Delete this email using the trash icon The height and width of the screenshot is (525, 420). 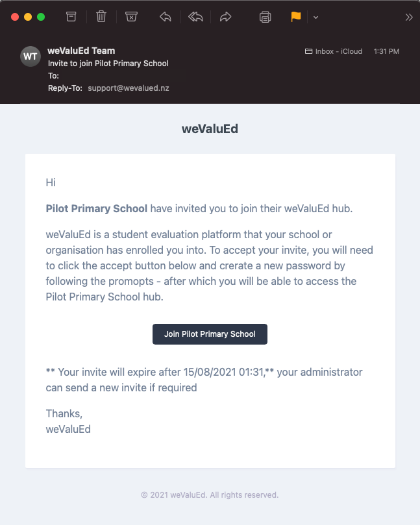(x=101, y=17)
